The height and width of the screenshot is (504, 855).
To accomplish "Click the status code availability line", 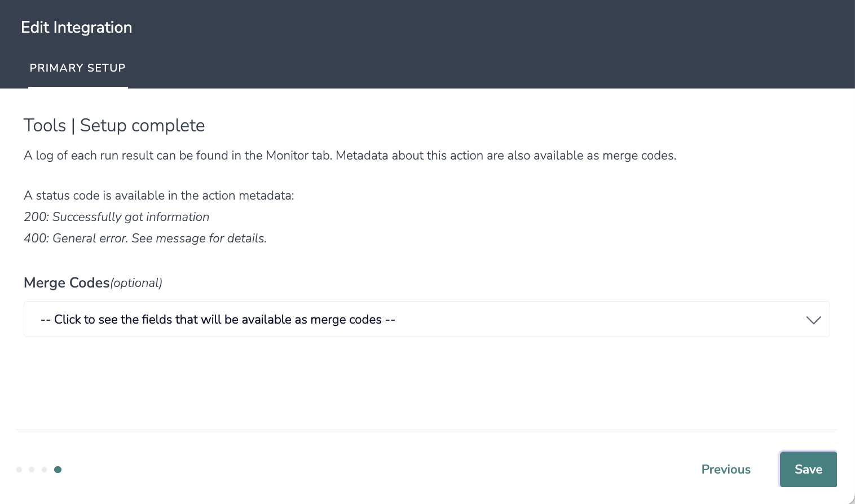I will 159,196.
